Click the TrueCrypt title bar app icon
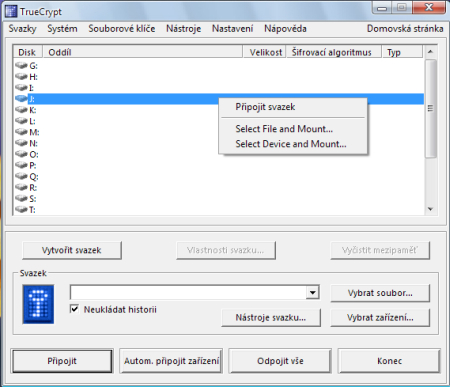The height and width of the screenshot is (387, 450). click(x=11, y=11)
